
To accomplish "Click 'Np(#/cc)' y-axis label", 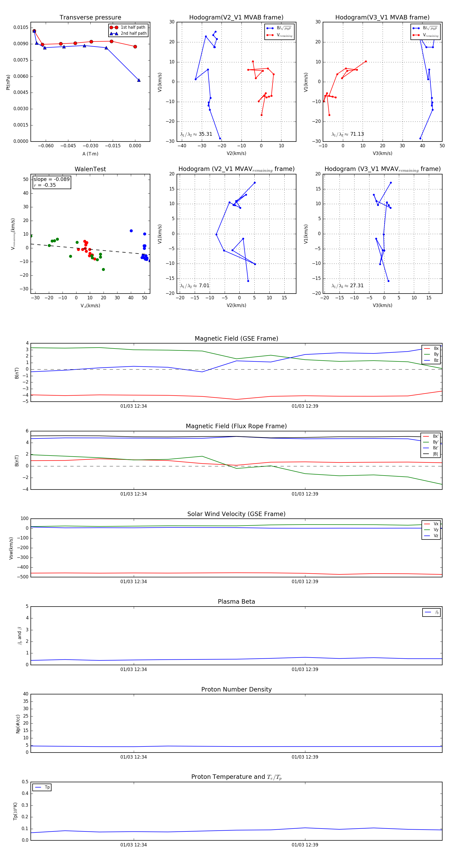I will point(18,723).
